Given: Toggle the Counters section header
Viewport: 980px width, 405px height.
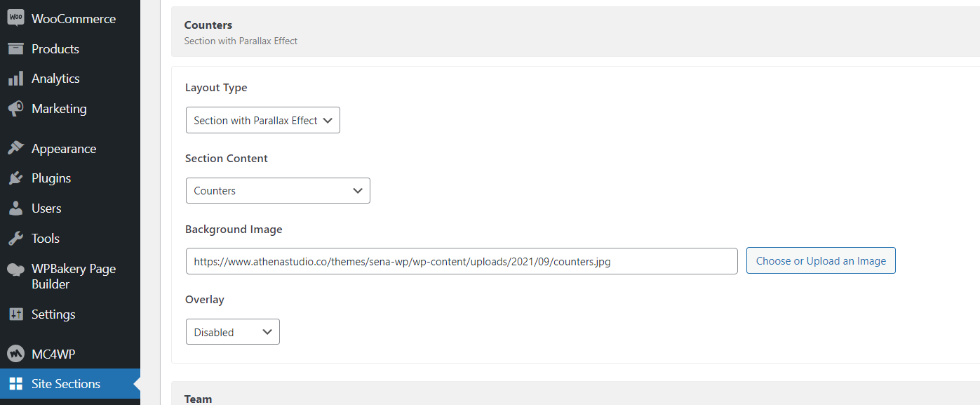Looking at the screenshot, I should coord(575,32).
